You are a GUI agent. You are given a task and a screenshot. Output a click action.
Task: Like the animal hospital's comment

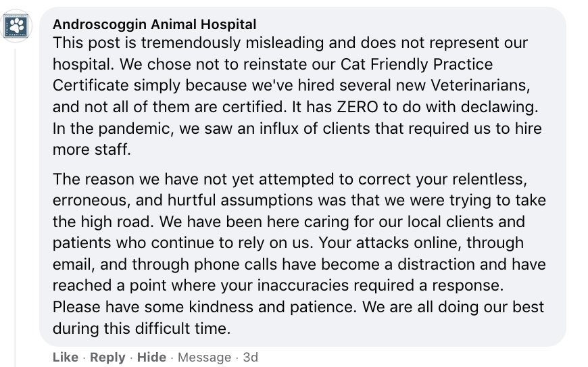66,358
